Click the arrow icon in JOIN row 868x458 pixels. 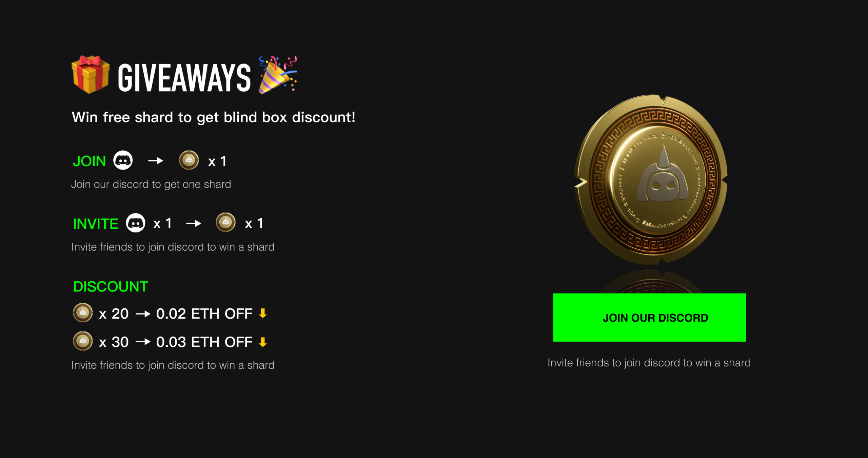(156, 160)
